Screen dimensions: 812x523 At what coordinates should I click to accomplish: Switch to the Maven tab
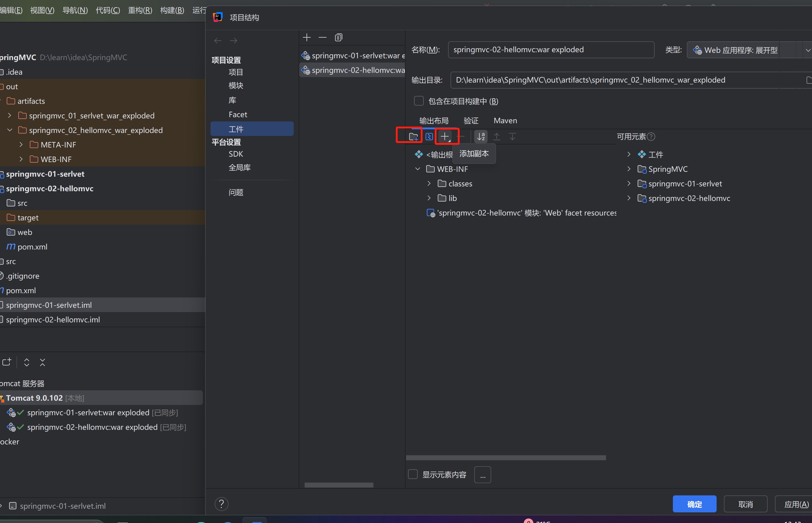point(505,121)
